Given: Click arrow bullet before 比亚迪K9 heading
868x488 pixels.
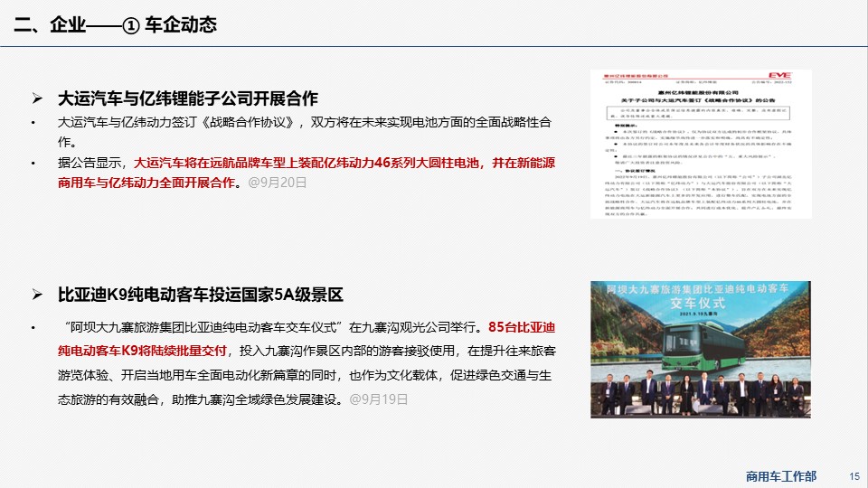Looking at the screenshot, I should 37,295.
